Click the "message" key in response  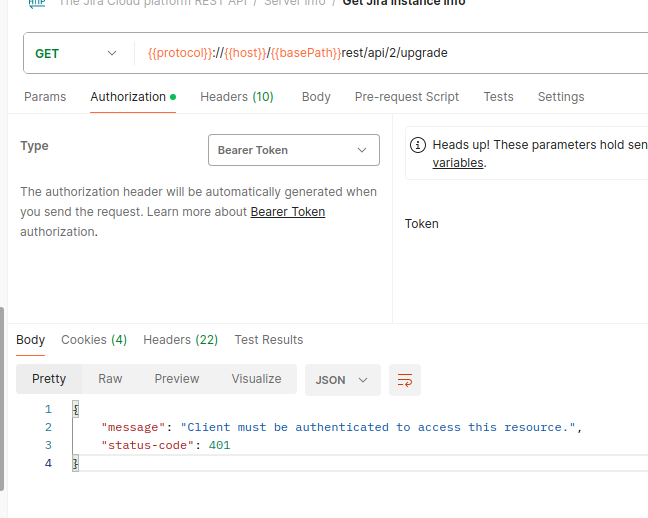[x=133, y=427]
